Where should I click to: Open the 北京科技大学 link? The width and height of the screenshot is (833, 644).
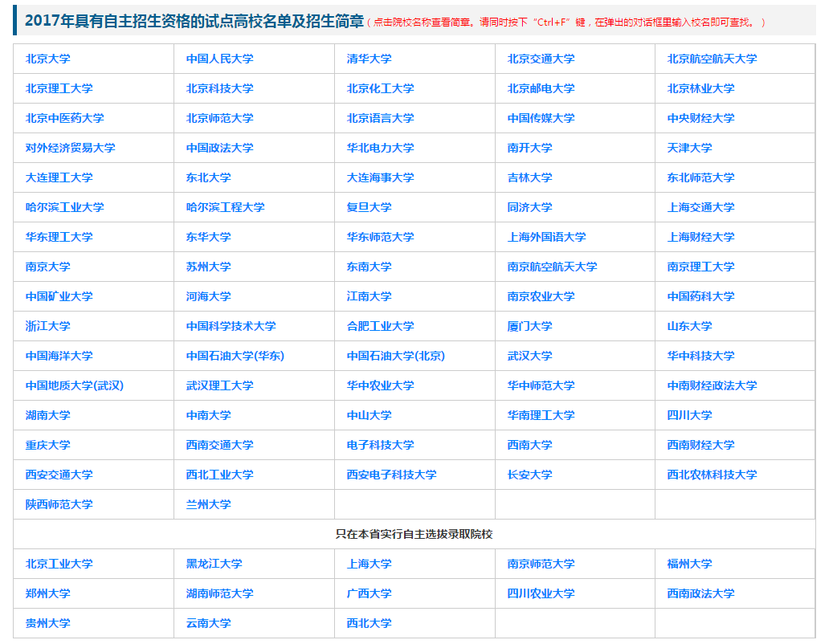click(x=219, y=88)
